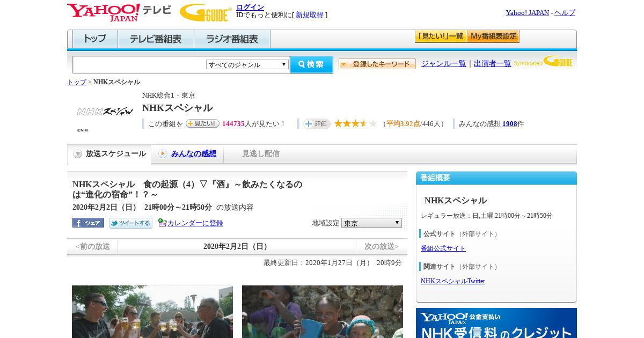Click the 評価 rating plus button
The image size is (644, 338).
[x=317, y=124]
